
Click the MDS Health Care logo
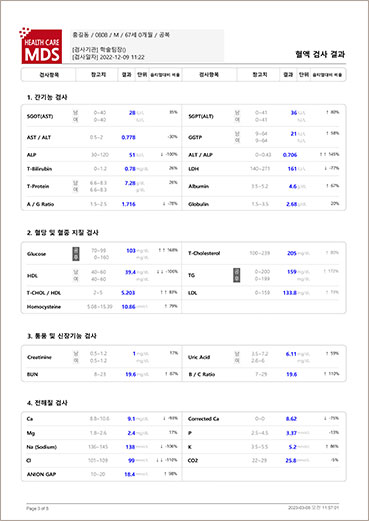[41, 45]
